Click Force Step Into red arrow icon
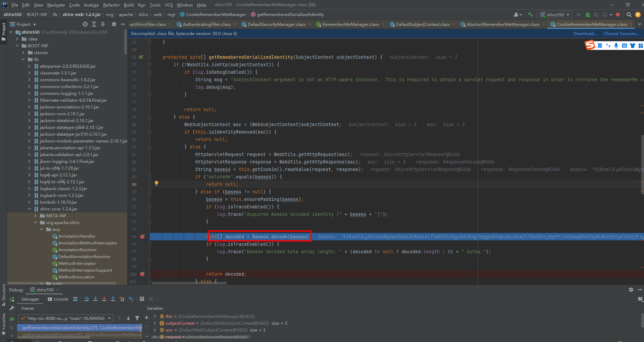Screen dimensions: 644x342 pyautogui.click(x=104, y=299)
